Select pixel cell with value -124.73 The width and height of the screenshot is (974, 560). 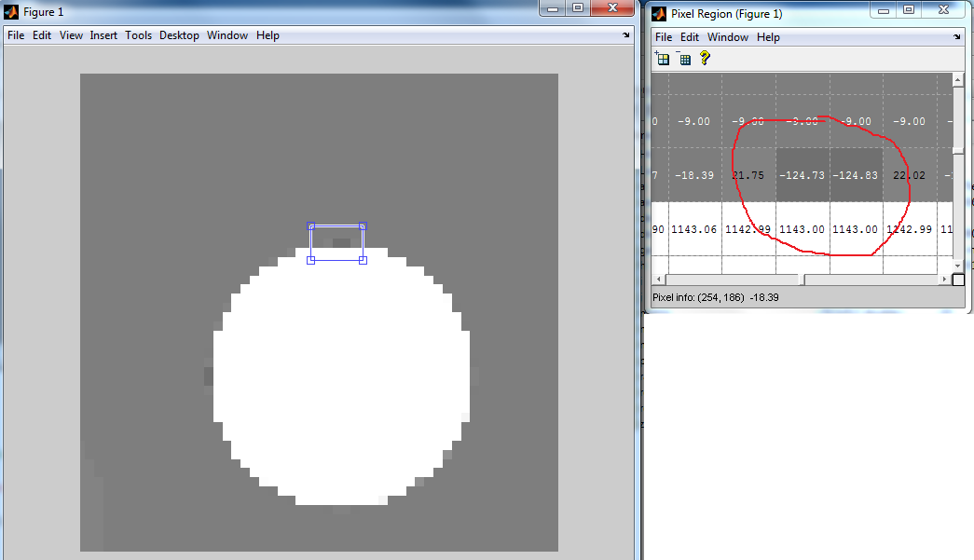[x=802, y=175]
